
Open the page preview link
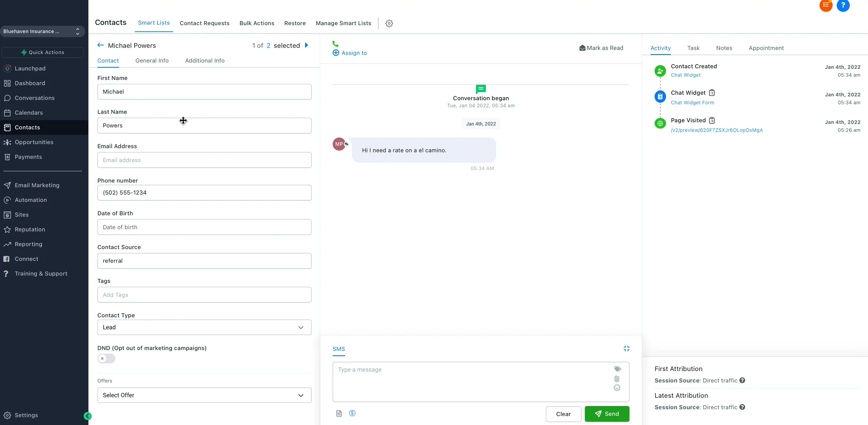pos(717,130)
